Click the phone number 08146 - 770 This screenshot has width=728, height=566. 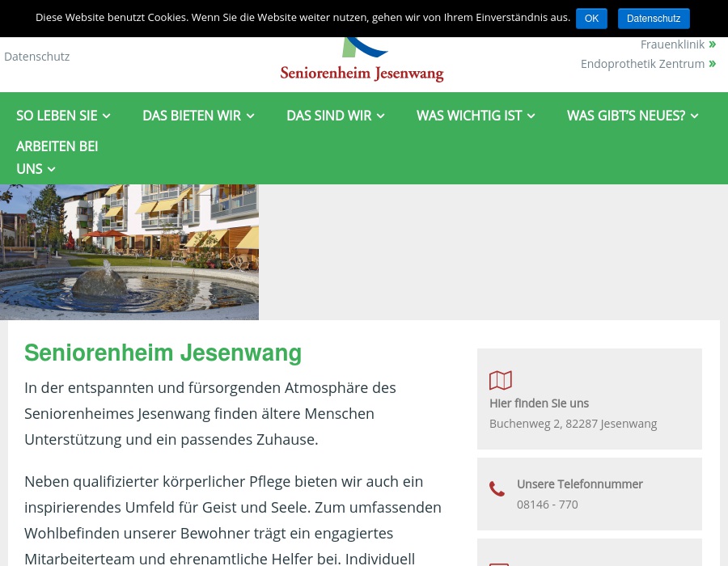click(x=547, y=504)
